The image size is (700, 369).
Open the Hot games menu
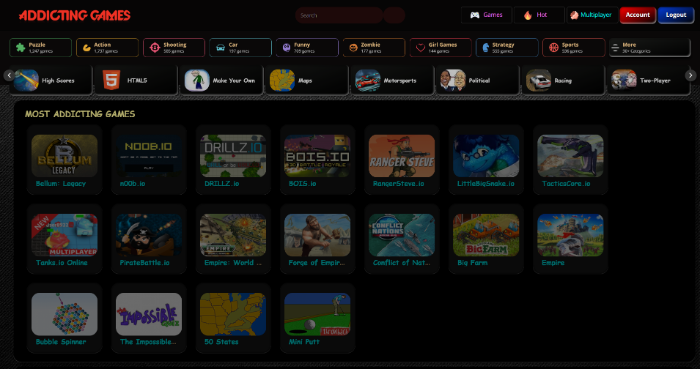(x=539, y=15)
